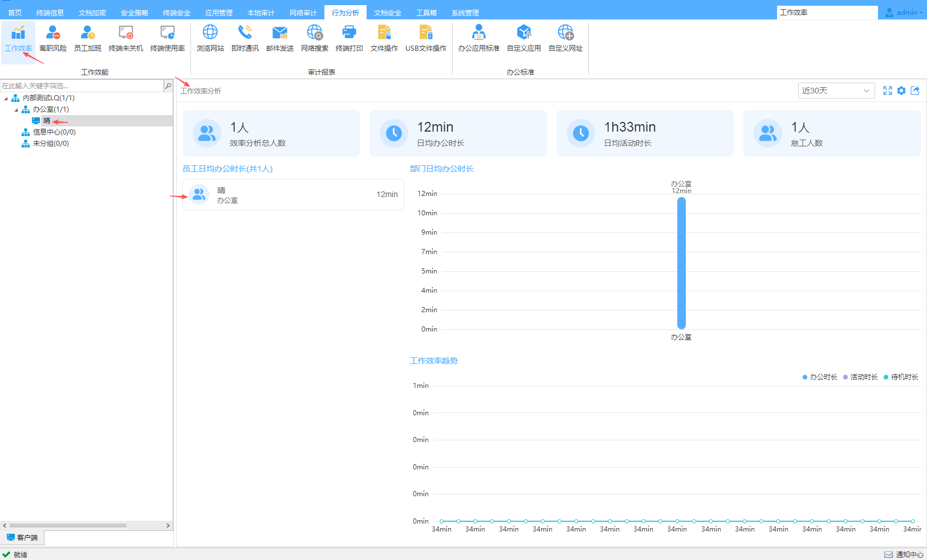Click the 浏览网站 audit icon
This screenshot has height=560, width=927.
210,38
